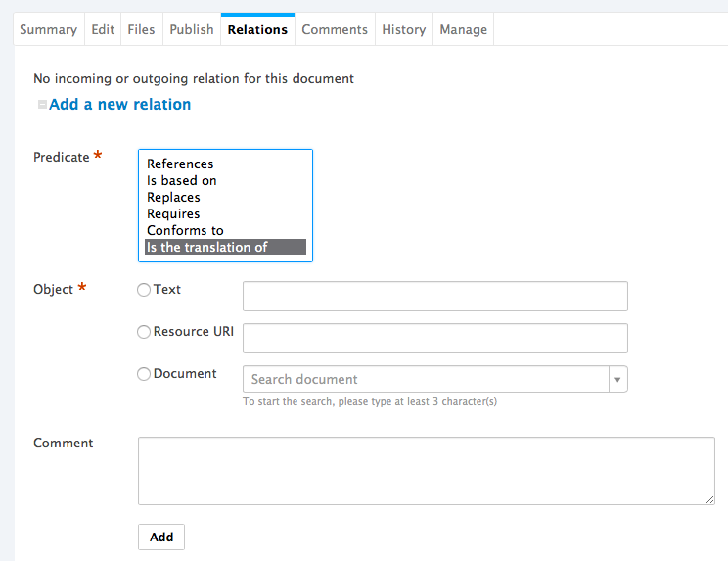Open the Search document dropdown arrow
Image resolution: width=728 pixels, height=561 pixels.
pos(618,379)
